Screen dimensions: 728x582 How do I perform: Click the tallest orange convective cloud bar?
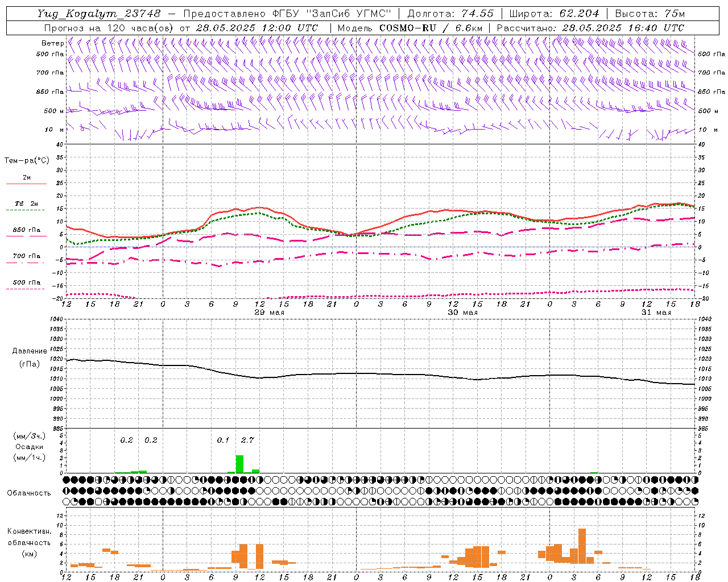pyautogui.click(x=582, y=546)
